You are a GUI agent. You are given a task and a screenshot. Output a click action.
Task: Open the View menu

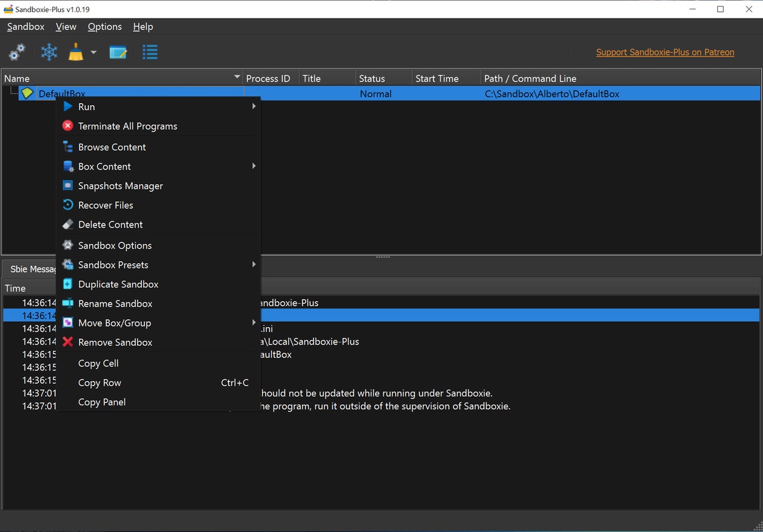(x=66, y=27)
